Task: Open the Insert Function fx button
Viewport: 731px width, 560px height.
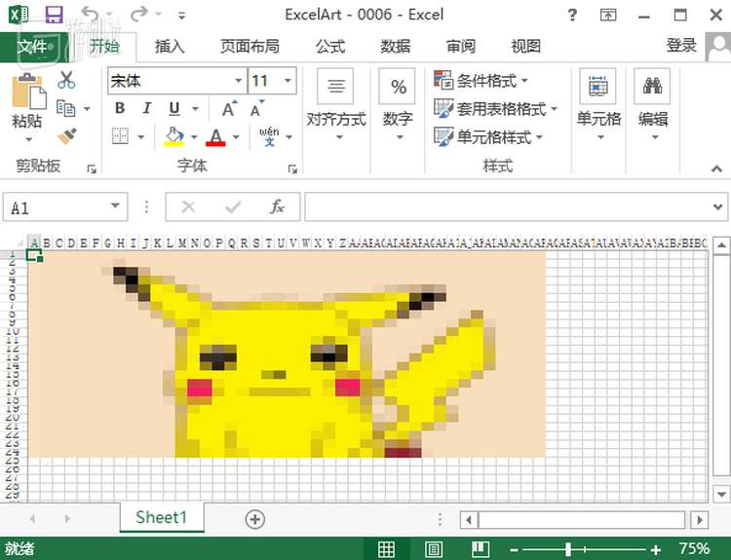Action: tap(278, 207)
